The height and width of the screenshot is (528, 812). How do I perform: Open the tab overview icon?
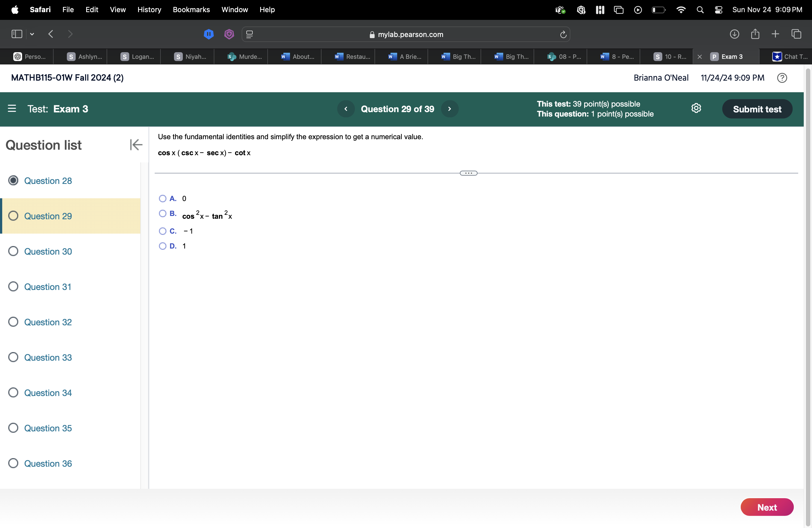point(796,34)
